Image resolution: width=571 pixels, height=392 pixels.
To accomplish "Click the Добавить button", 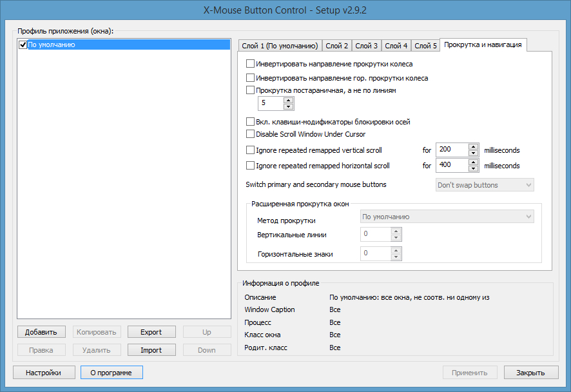I will tap(41, 332).
